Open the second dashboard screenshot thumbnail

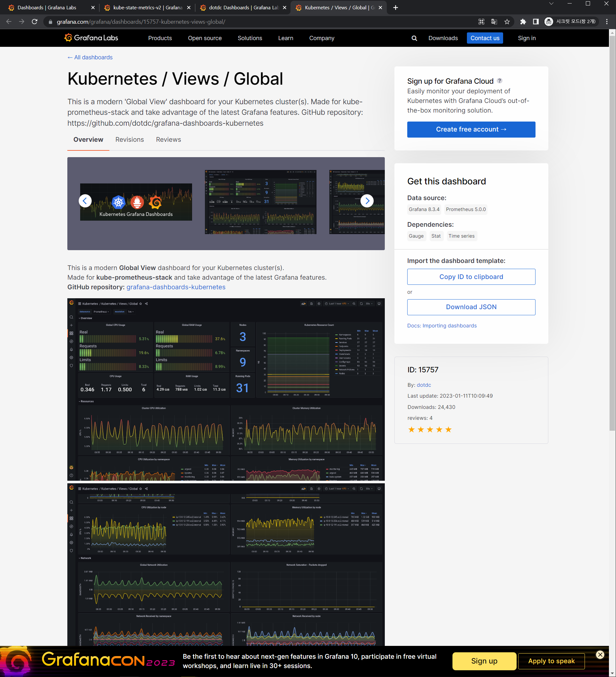pos(260,202)
